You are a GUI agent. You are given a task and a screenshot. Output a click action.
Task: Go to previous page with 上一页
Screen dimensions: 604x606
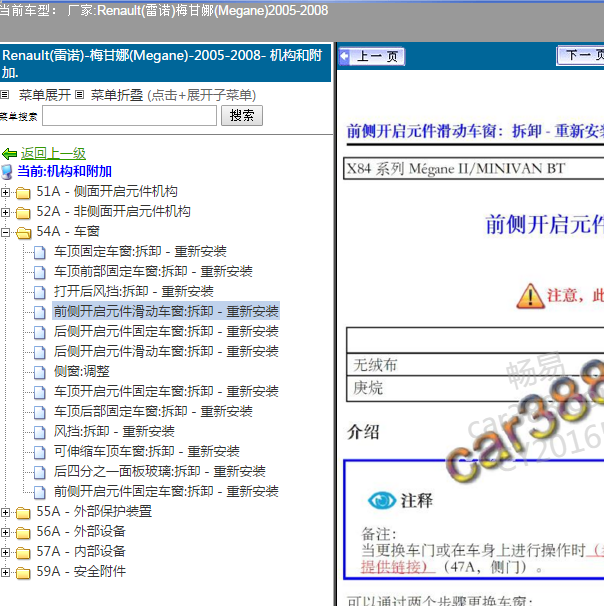coord(372,57)
